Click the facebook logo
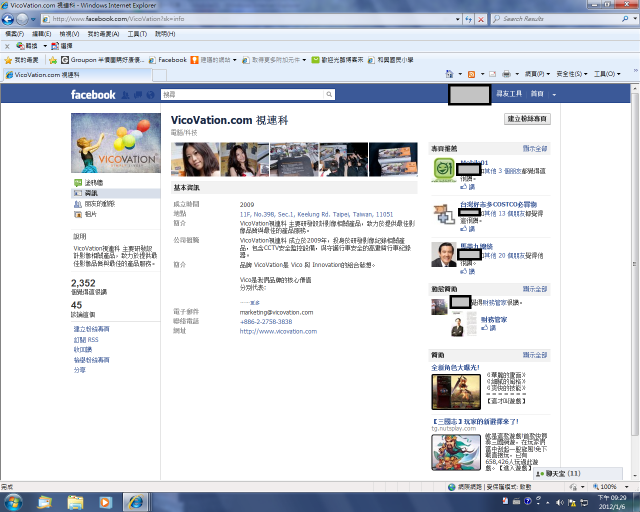640x512 pixels. point(93,95)
